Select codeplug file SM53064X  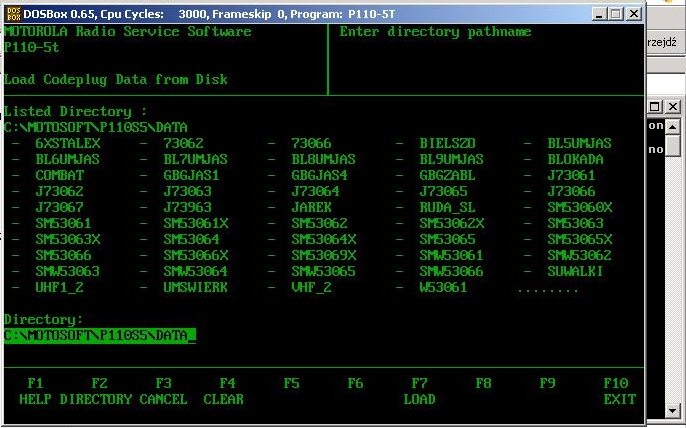point(324,239)
